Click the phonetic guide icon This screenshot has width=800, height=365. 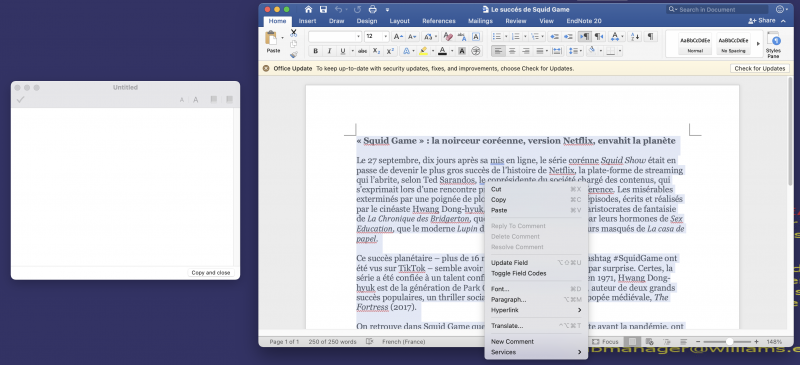(462, 37)
